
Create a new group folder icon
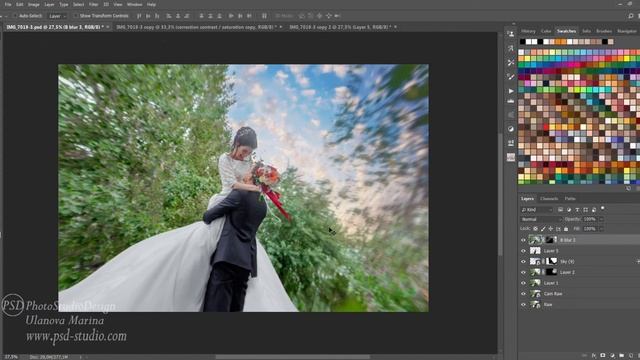click(x=621, y=356)
